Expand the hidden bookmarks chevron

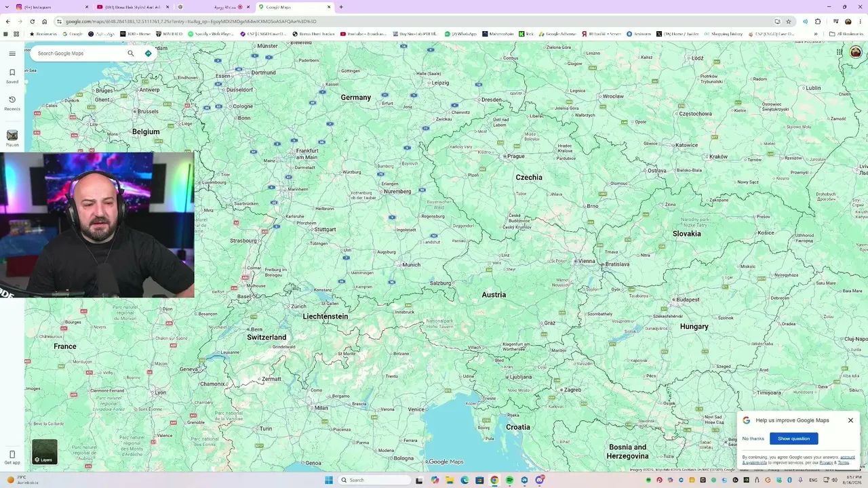click(816, 34)
